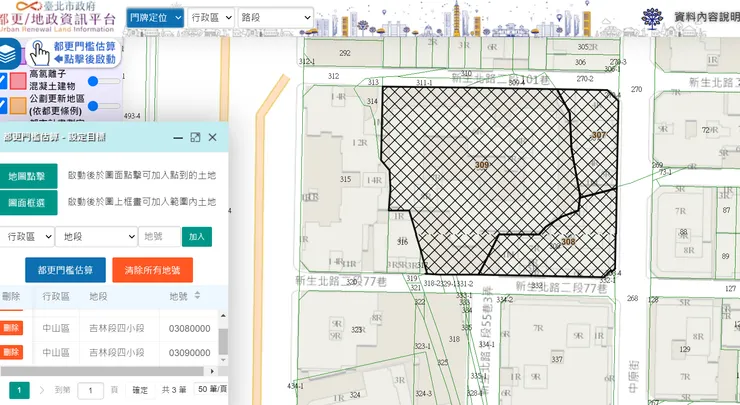This screenshot has height=405, width=740.
Task: Minimize the 都更門檻估算 dialog
Action: tap(178, 137)
